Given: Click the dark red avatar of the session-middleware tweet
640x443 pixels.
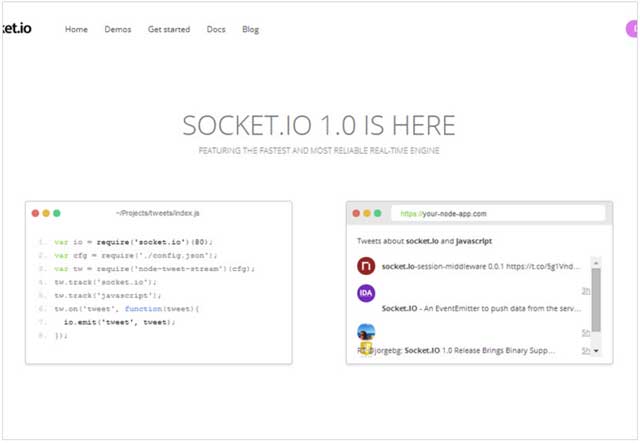Looking at the screenshot, I should (366, 266).
